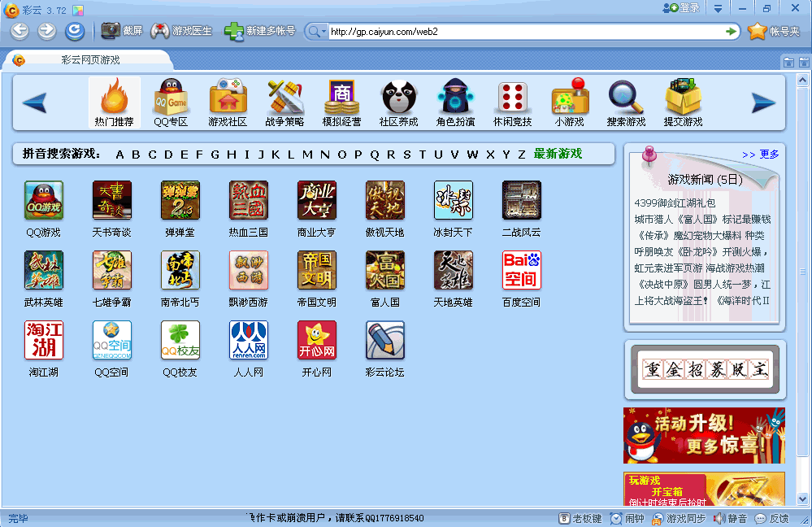812x527 pixels.
Task: Select the 热门推荐 category
Action: (114, 102)
